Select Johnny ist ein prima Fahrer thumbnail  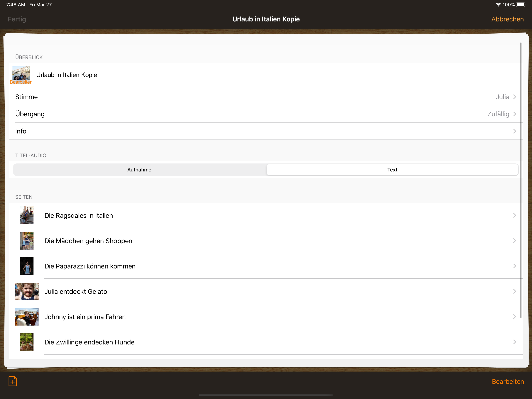tap(27, 316)
